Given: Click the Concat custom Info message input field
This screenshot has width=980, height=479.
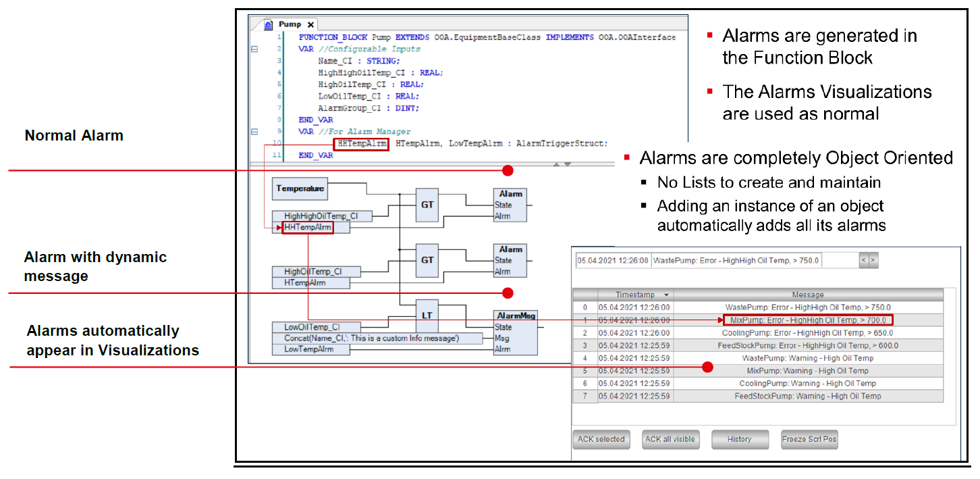Looking at the screenshot, I should (378, 338).
